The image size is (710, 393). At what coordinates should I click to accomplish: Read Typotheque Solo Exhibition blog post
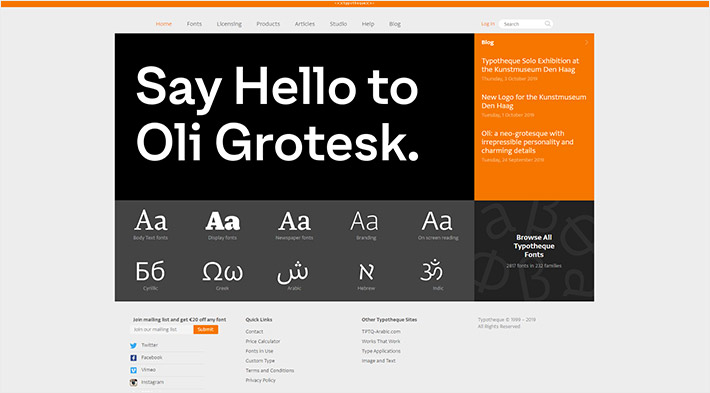coord(530,65)
